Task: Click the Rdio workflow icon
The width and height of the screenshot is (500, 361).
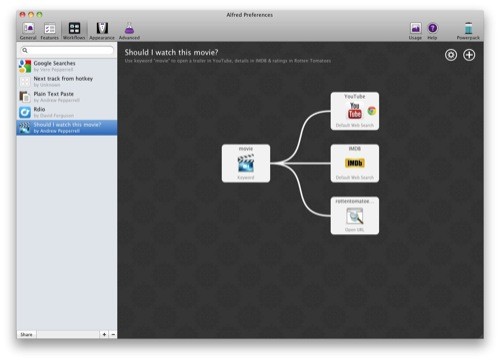Action: pos(25,112)
